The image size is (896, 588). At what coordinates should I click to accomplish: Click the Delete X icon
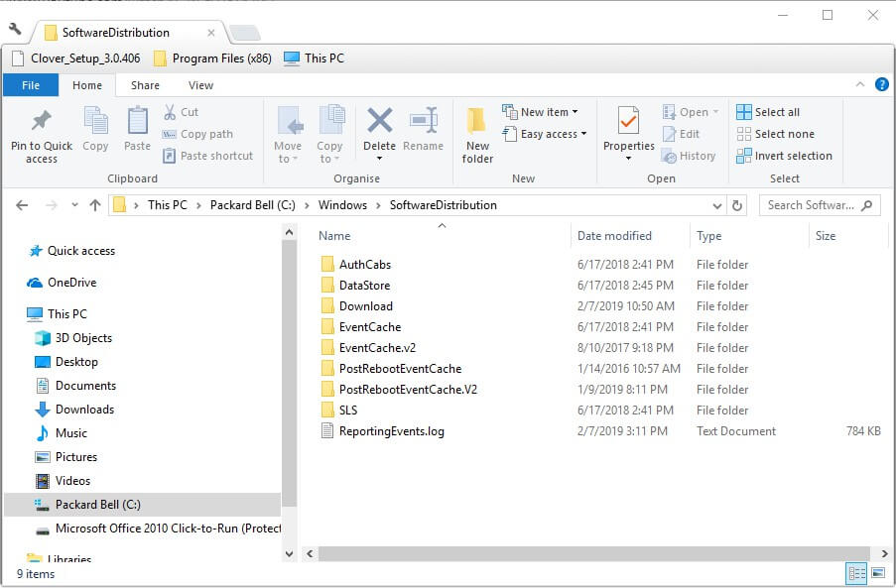[379, 120]
